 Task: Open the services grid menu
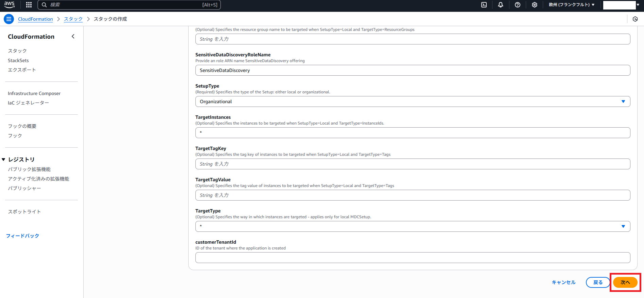(x=29, y=5)
